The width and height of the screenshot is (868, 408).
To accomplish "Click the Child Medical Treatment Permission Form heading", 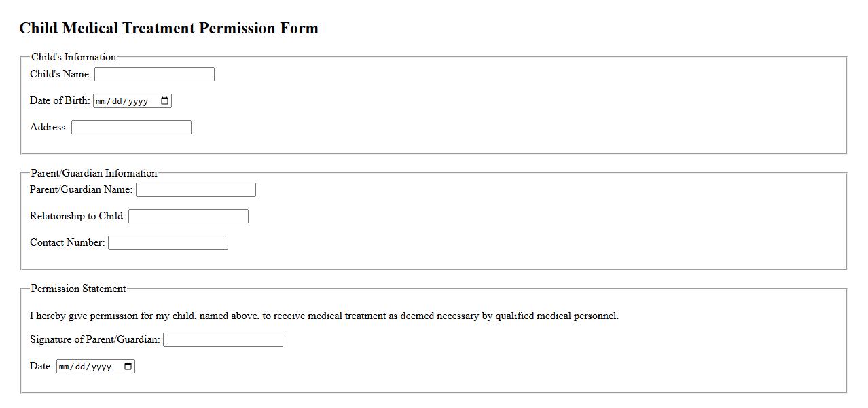I will tap(168, 29).
